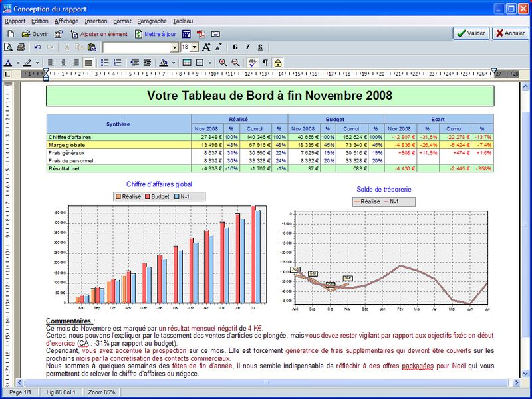The height and width of the screenshot is (399, 532).
Task: Apply cell borders with the borders icon
Action: click(x=200, y=63)
